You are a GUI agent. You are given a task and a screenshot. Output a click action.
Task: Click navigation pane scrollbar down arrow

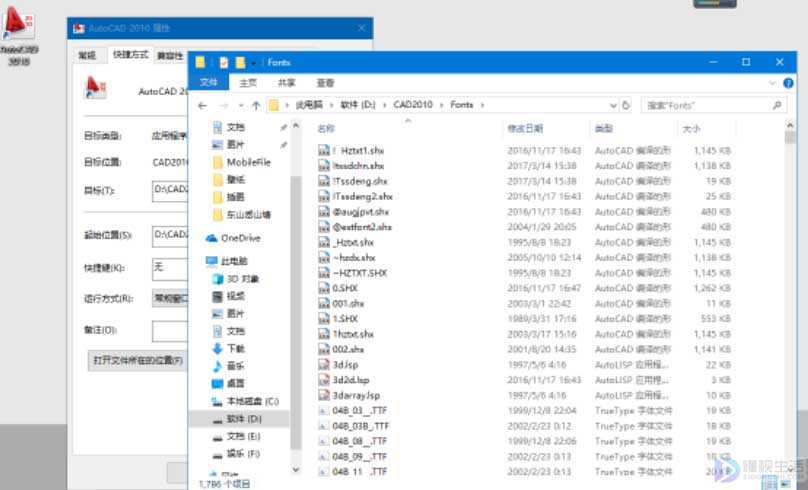click(x=296, y=469)
